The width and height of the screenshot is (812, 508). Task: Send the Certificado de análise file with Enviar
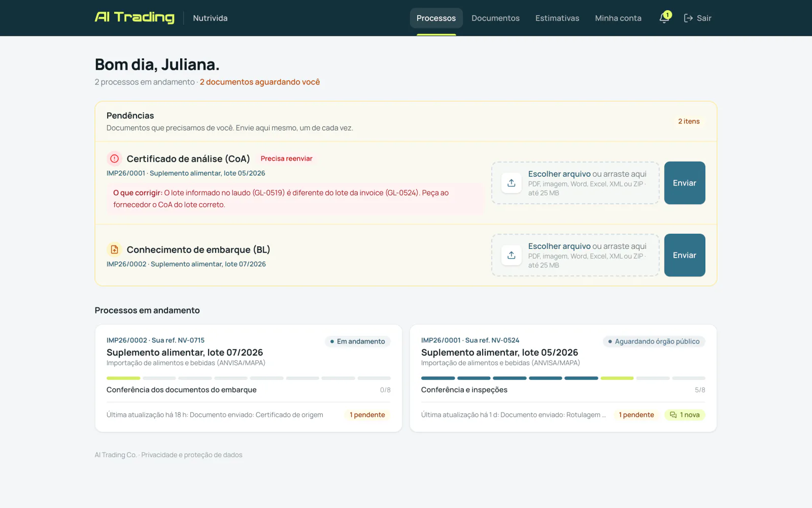[x=685, y=183]
